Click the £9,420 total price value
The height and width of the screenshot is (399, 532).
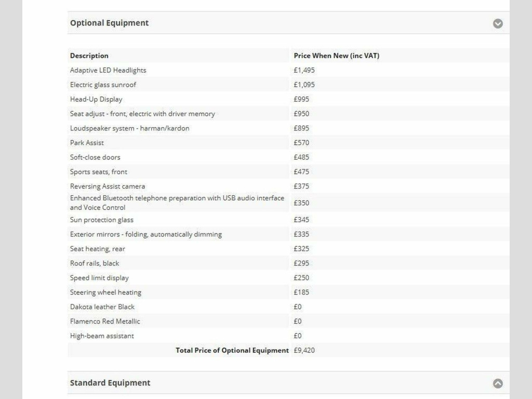pos(304,350)
